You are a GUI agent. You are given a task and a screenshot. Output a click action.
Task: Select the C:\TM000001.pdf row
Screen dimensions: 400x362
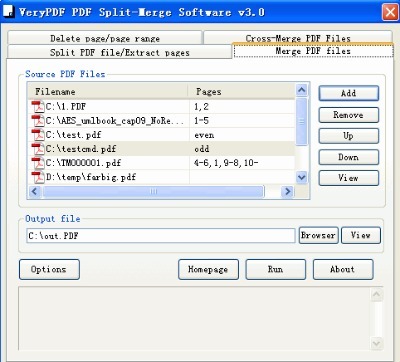pyautogui.click(x=162, y=163)
